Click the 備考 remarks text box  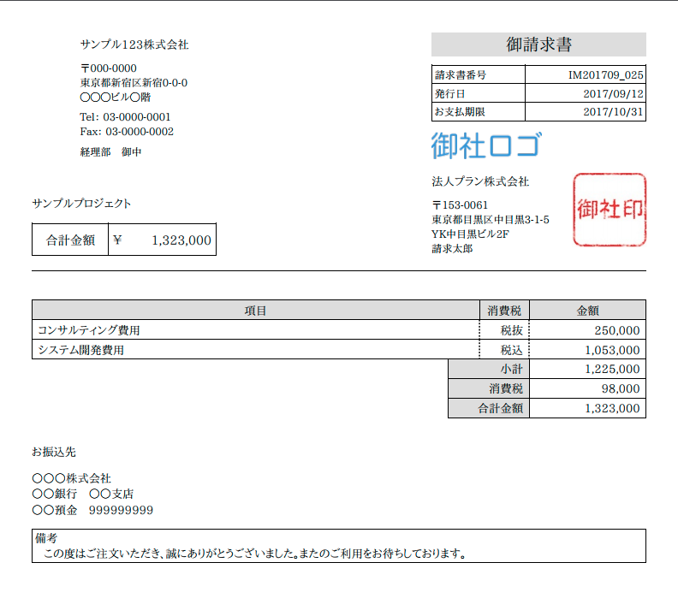click(338, 546)
